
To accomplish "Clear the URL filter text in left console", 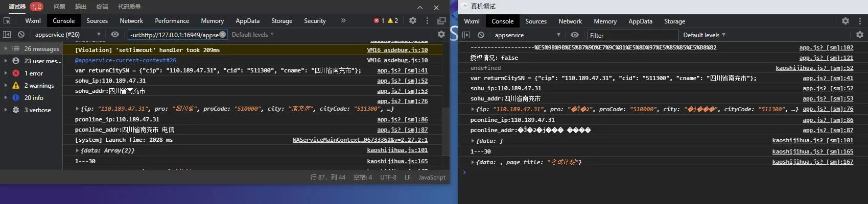I will pyautogui.click(x=223, y=34).
